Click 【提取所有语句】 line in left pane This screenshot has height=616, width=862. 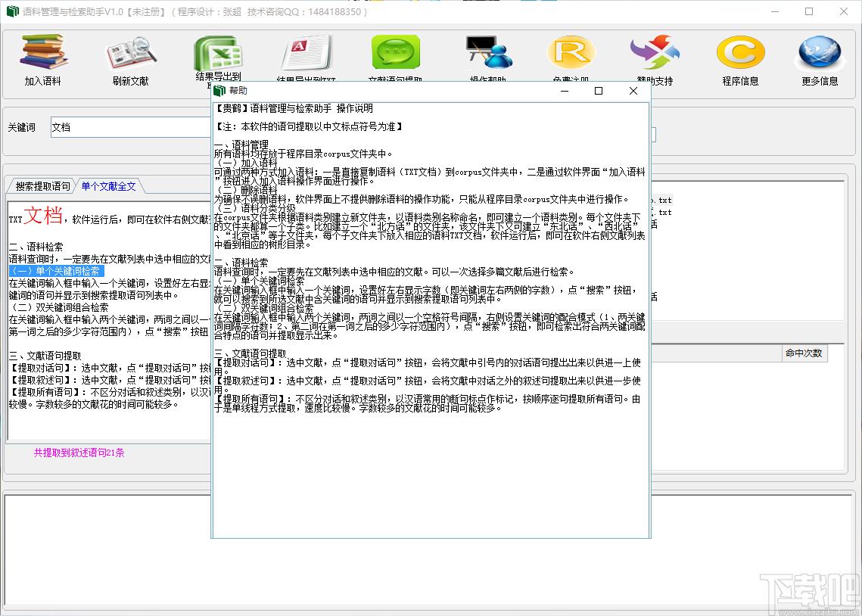[110, 392]
